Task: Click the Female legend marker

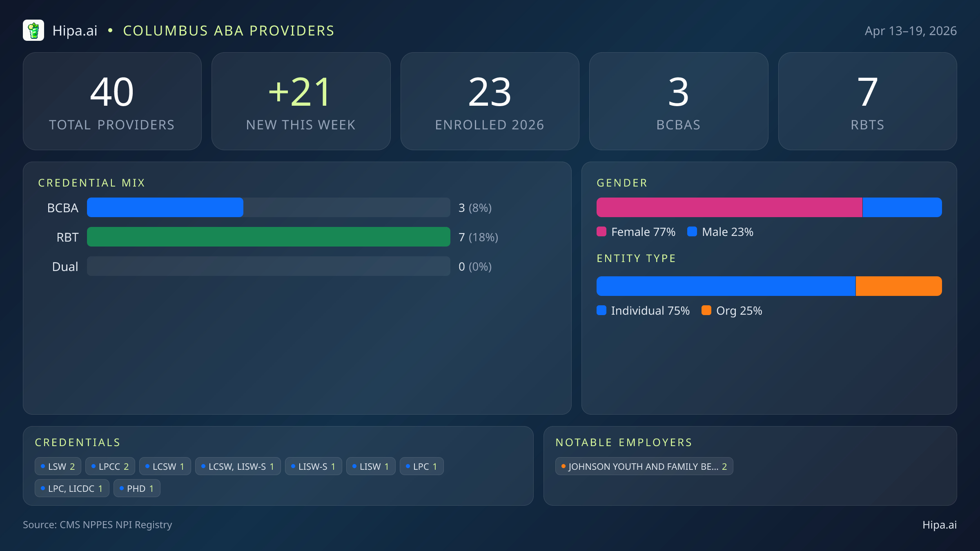Action: coord(601,231)
